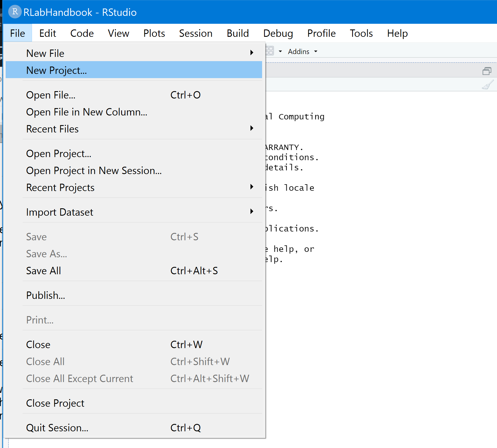Screen dimensions: 497x448
Task: Click the RStudio logo in title bar
Action: (x=15, y=12)
